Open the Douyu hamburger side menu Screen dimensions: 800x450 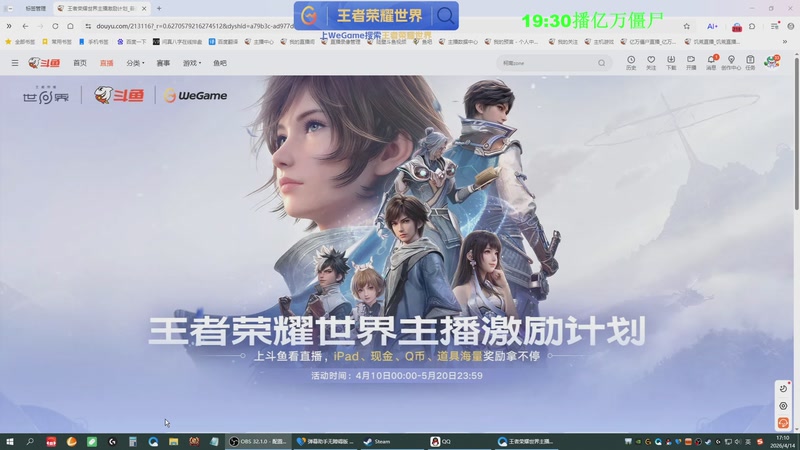point(15,63)
